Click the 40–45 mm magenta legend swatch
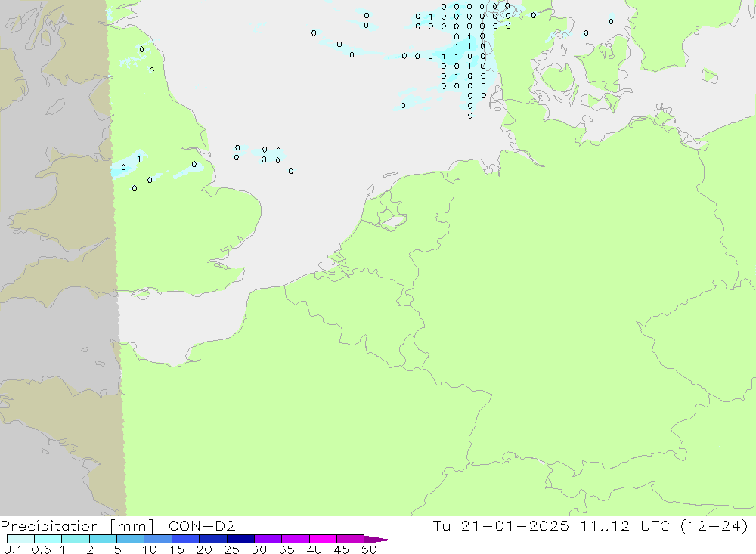 click(x=323, y=539)
